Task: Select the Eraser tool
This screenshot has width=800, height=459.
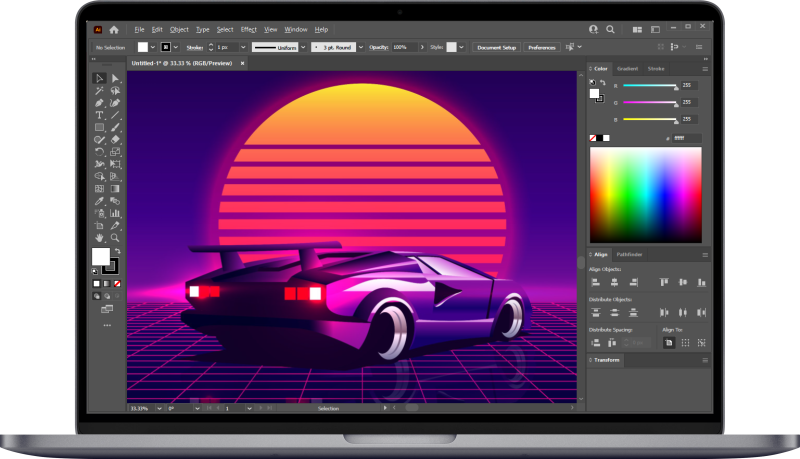Action: click(115, 139)
